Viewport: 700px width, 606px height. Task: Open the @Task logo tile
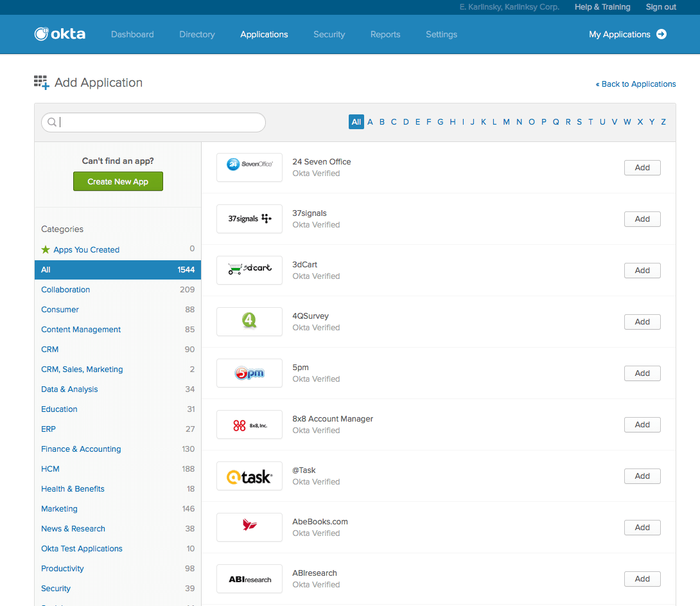tap(250, 476)
